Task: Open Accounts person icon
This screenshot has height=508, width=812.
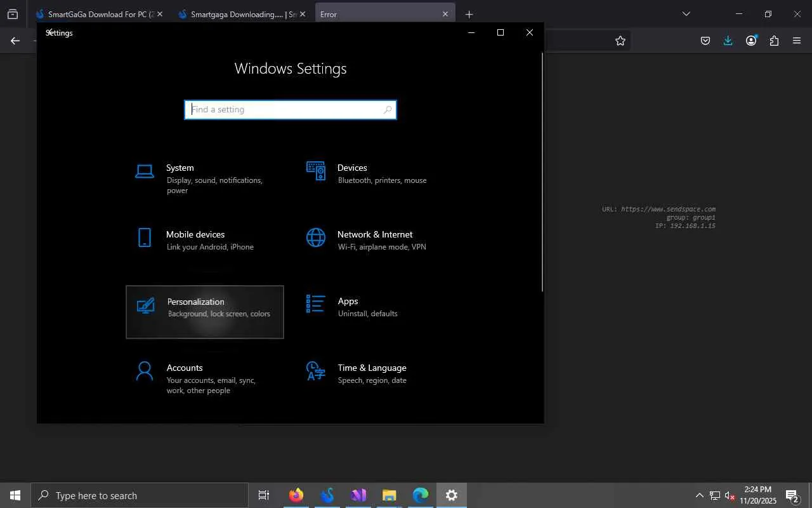Action: coord(145,371)
